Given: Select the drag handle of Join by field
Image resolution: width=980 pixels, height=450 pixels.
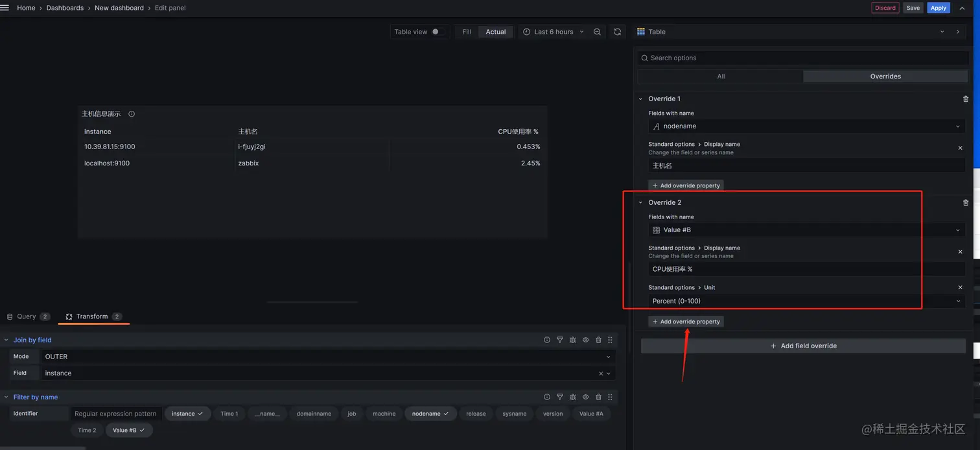Looking at the screenshot, I should [x=610, y=340].
